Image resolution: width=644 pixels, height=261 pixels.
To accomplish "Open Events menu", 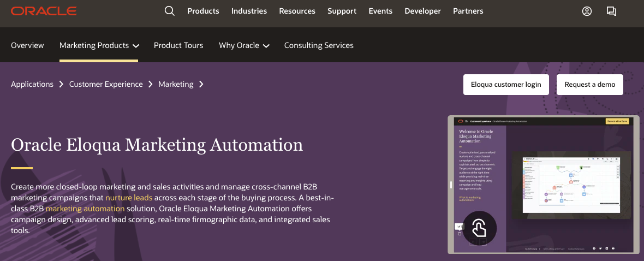I will click(380, 11).
